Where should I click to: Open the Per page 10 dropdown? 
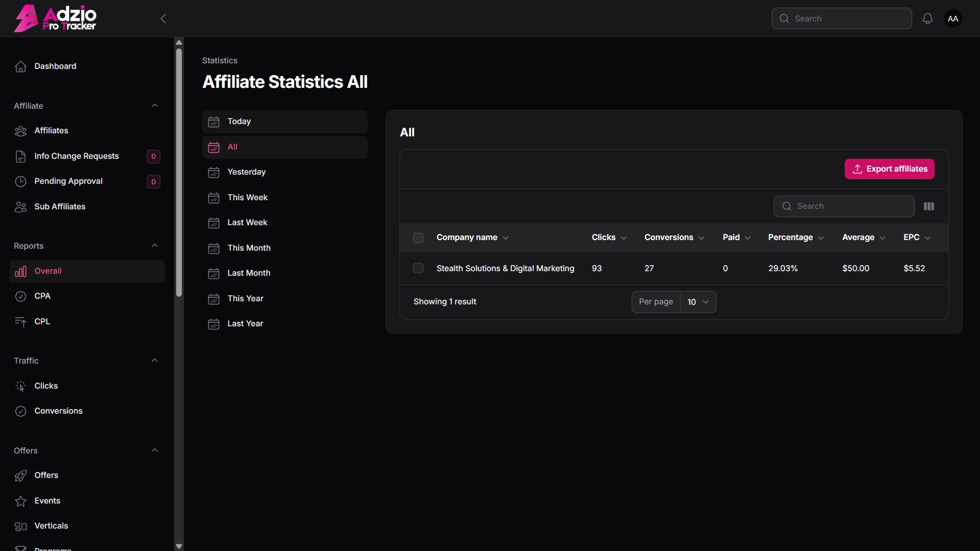(698, 302)
